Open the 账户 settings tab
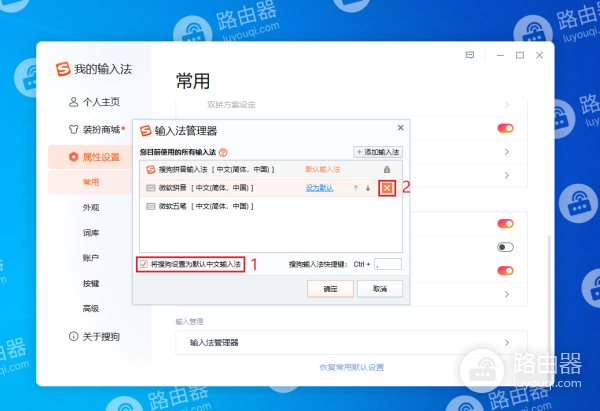 (91, 258)
